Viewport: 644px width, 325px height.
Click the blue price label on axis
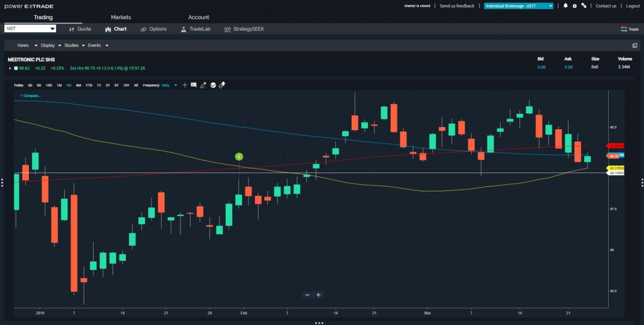pos(621,155)
